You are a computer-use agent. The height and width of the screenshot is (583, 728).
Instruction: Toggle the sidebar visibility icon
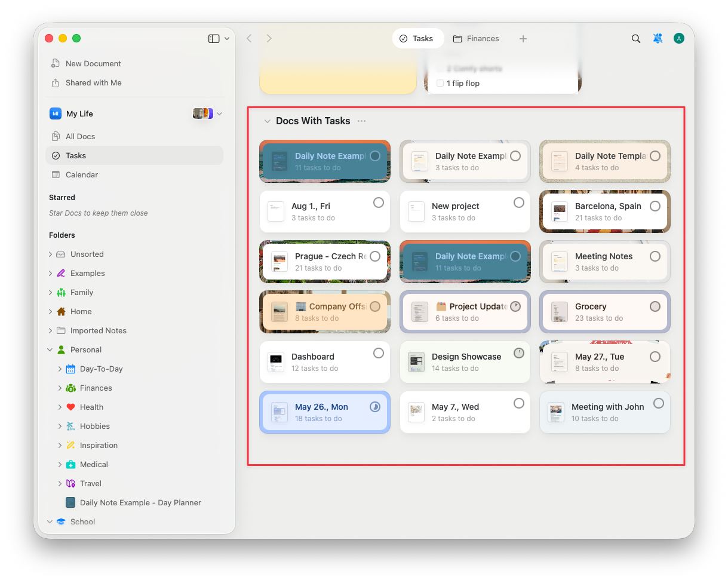click(213, 38)
